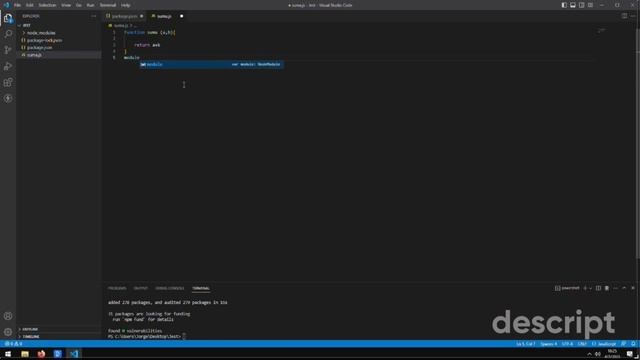Viewport: 640px width, 360px height.
Task: Open the lightning bolt extension view
Action: [x=8, y=99]
